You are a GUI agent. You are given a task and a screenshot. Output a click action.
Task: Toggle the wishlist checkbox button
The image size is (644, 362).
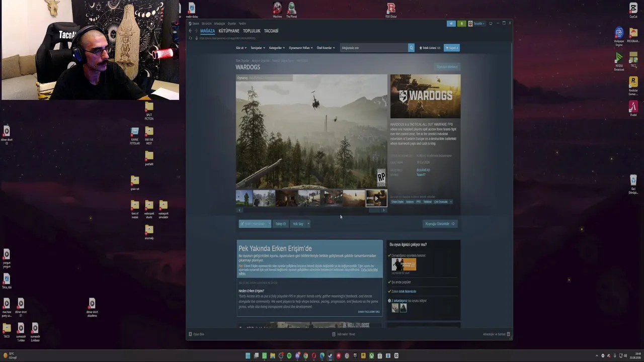tap(253, 224)
